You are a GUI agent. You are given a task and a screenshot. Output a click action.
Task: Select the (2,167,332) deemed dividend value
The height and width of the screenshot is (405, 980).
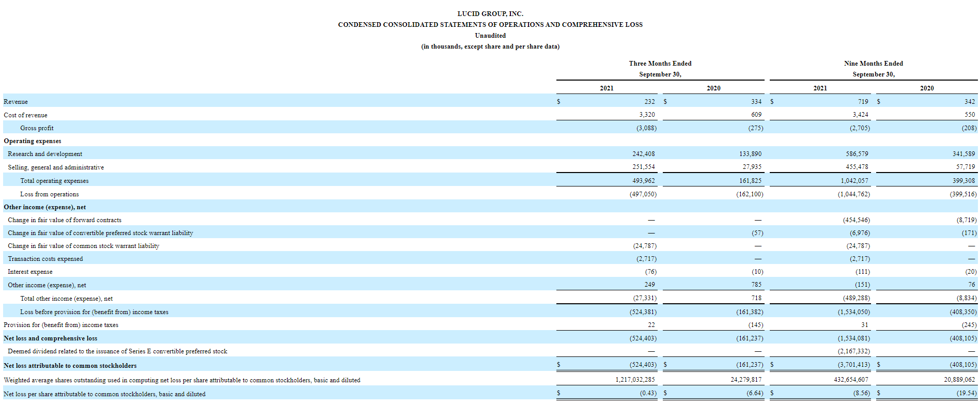(853, 351)
